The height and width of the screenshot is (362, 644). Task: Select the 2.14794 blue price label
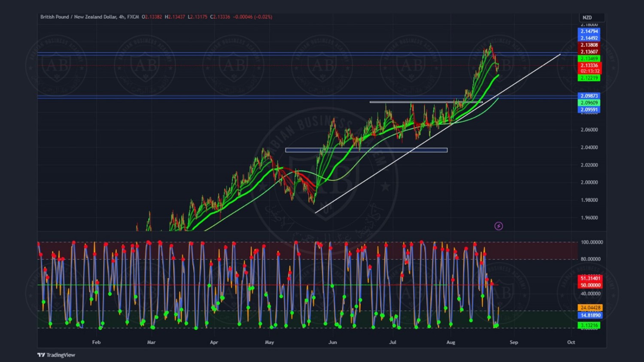tap(589, 31)
